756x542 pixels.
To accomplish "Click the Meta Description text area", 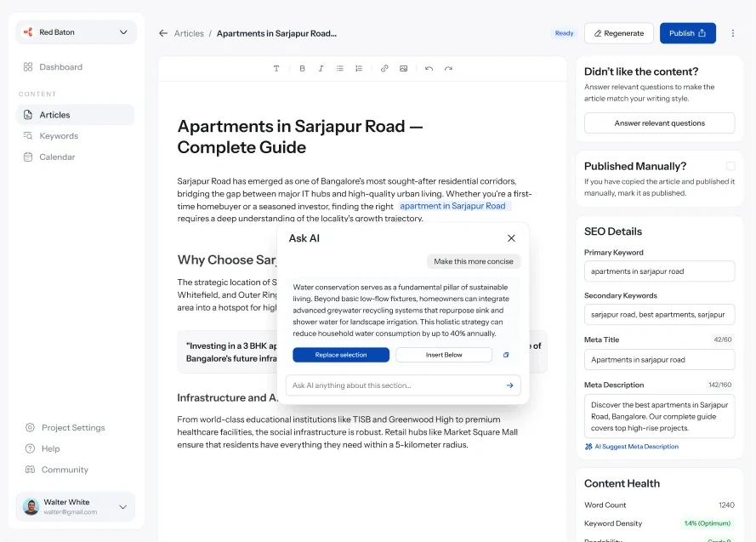I will click(659, 416).
